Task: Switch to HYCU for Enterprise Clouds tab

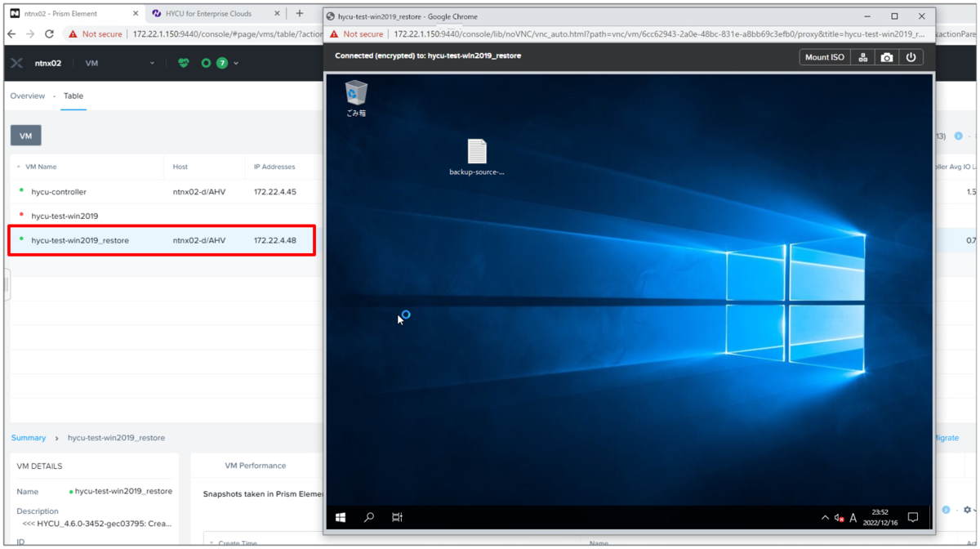Action: tap(214, 14)
